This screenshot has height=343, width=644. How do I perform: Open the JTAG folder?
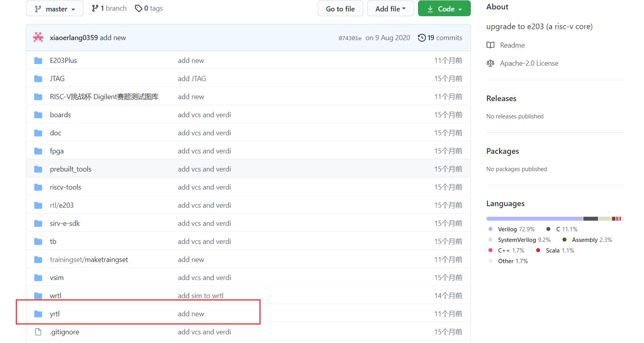click(57, 79)
